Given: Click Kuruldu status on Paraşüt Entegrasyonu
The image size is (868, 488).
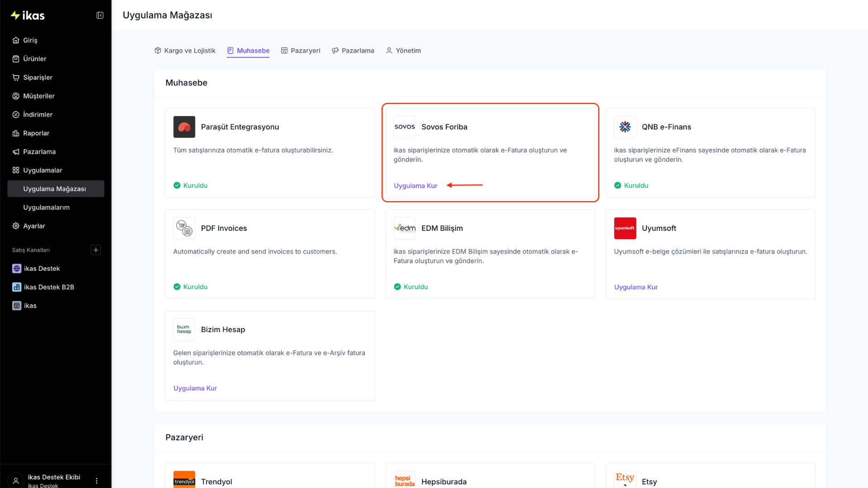Looking at the screenshot, I should (x=190, y=185).
